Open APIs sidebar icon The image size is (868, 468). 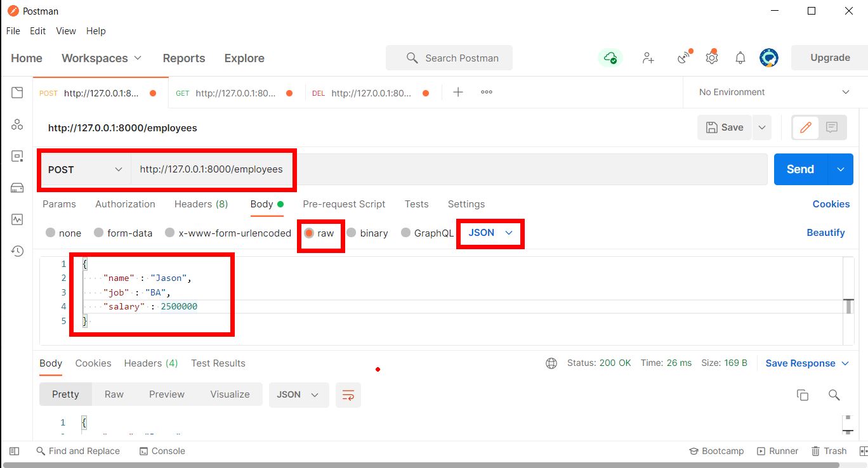click(17, 124)
